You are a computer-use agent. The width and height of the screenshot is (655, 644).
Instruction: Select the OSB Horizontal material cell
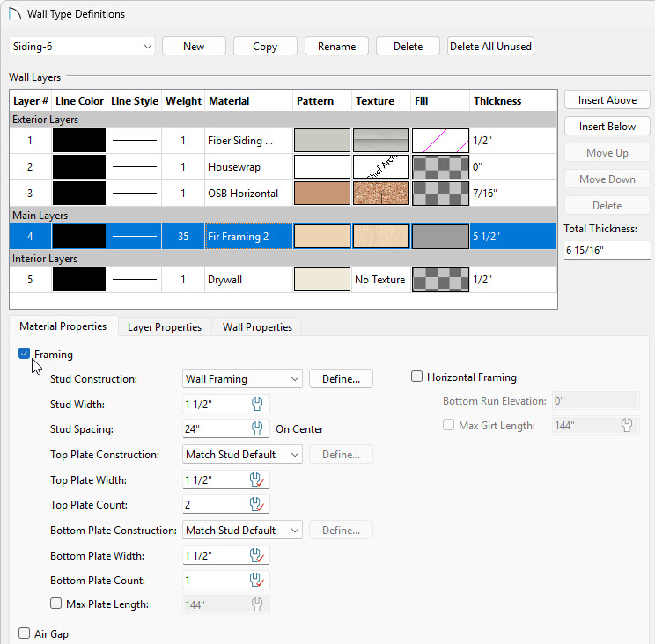tap(248, 194)
